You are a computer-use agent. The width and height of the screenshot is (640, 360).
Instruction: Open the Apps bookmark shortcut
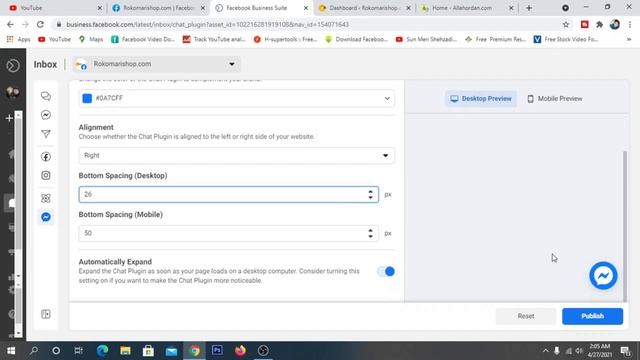18,39
